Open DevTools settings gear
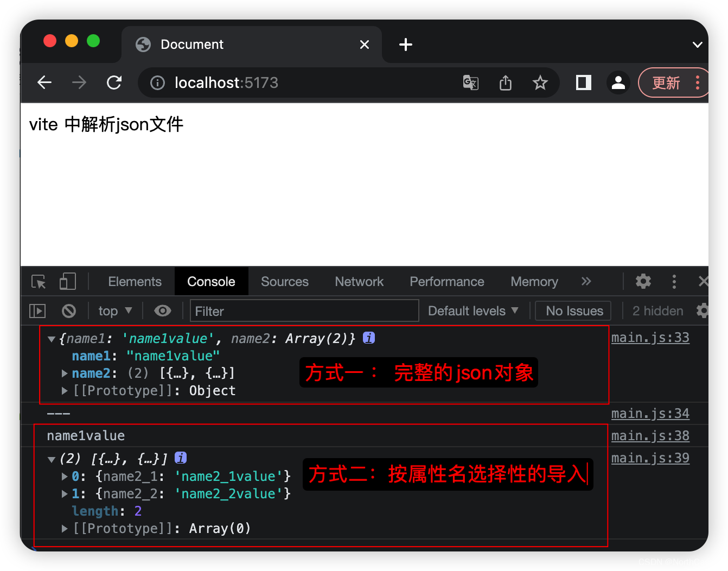The image size is (728, 571). tap(643, 281)
